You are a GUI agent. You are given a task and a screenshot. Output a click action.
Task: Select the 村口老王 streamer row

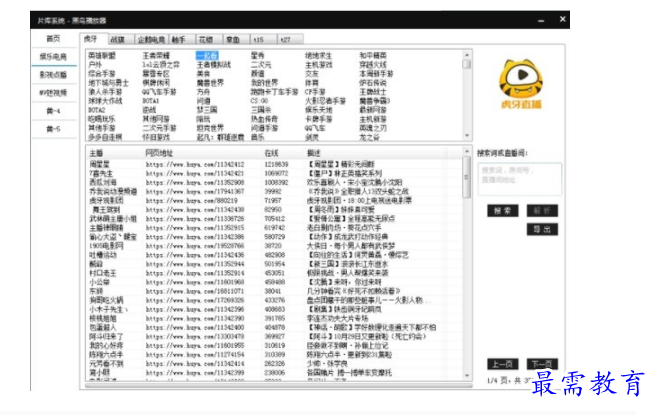coord(274,273)
